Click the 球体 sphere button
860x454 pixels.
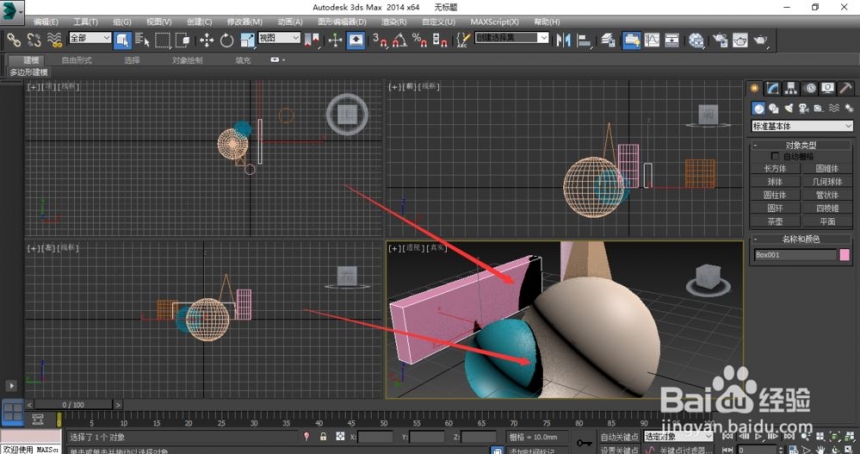pos(774,181)
